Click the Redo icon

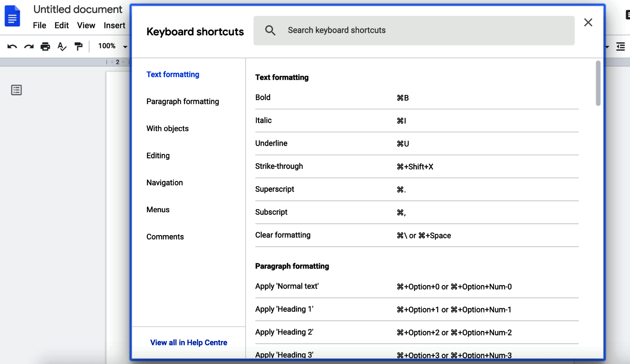(29, 45)
